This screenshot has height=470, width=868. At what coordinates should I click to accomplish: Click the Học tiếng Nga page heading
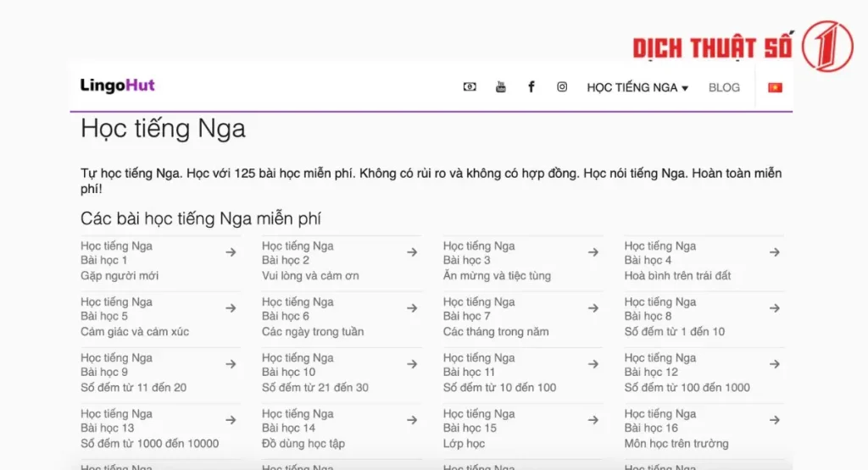[x=163, y=128]
